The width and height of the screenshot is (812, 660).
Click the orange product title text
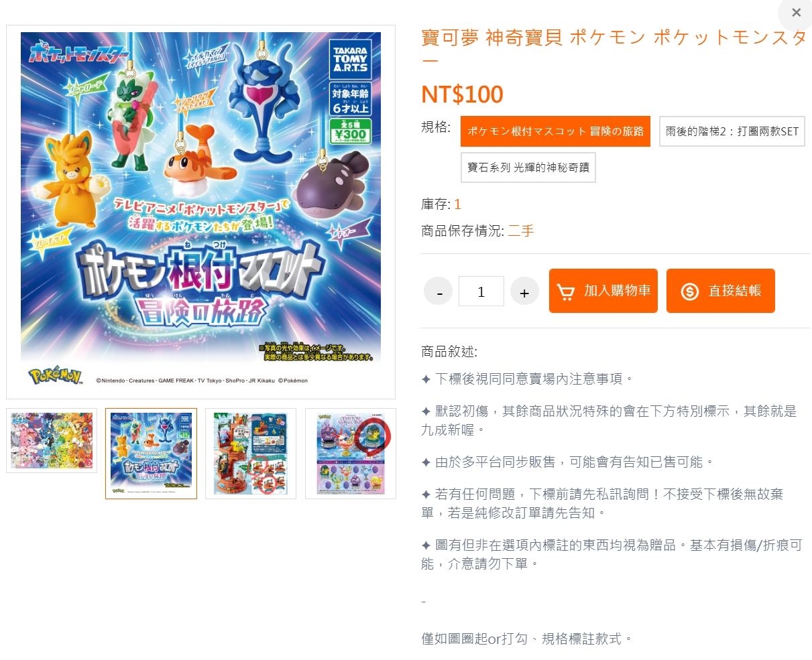tap(614, 48)
